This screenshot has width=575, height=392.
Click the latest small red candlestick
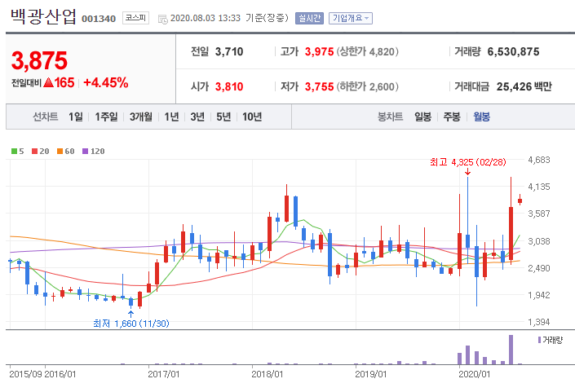tap(520, 200)
